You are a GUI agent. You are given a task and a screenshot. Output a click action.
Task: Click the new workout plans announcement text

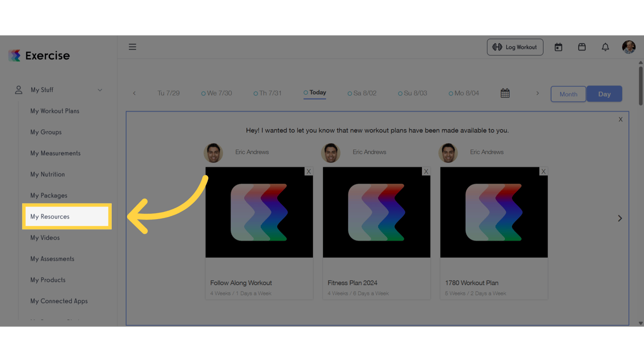pyautogui.click(x=377, y=131)
